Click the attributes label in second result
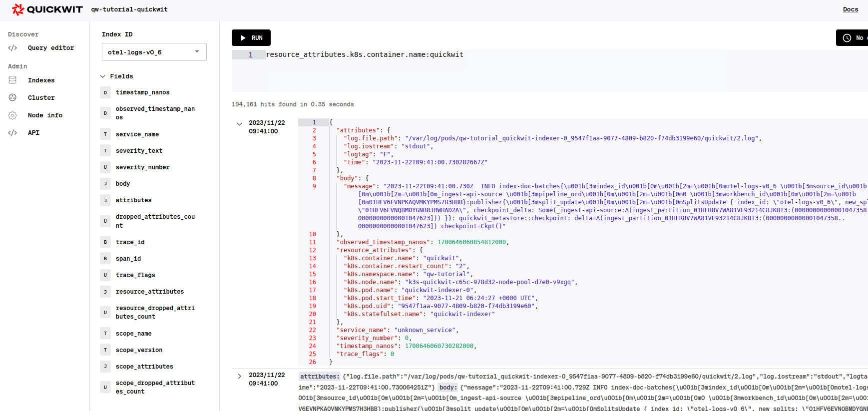Viewport: 868px width, 411px height. pos(320,377)
